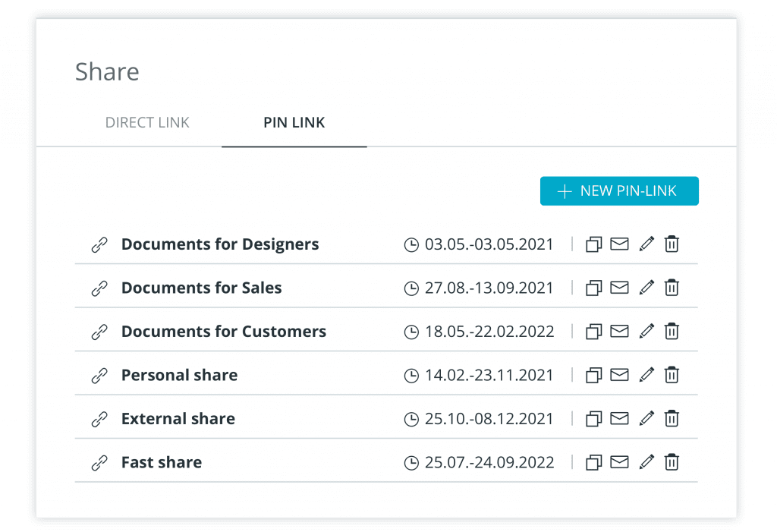Click the chain icon beside External share
The width and height of the screenshot is (777, 532).
click(99, 419)
